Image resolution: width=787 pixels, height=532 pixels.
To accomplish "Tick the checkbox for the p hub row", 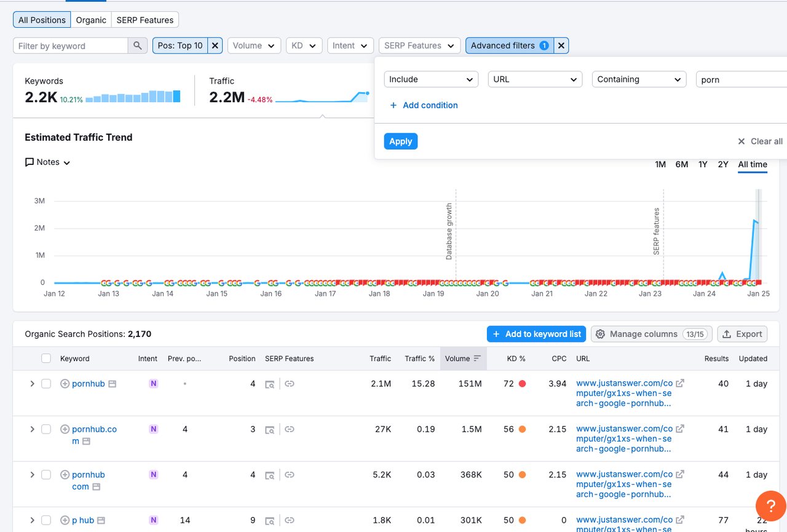I will (46, 520).
